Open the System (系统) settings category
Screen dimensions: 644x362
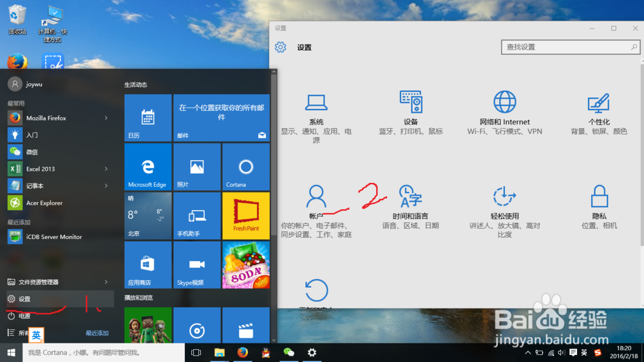pyautogui.click(x=316, y=117)
